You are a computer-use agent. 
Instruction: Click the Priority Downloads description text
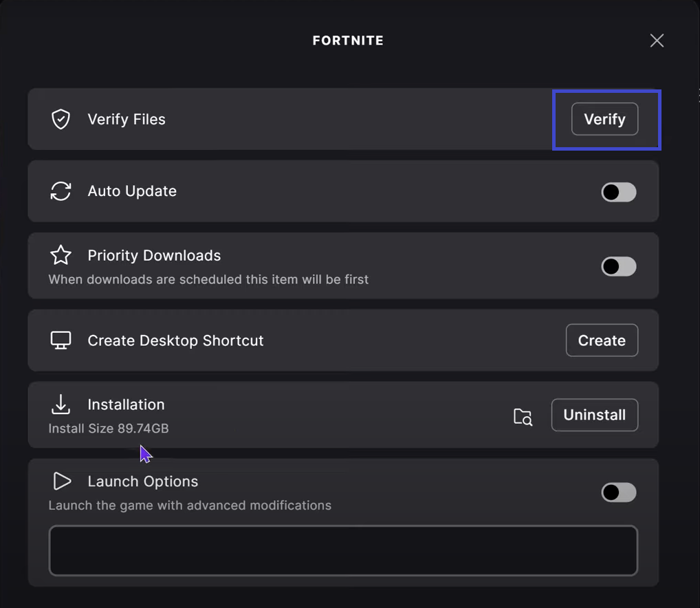coord(208,279)
